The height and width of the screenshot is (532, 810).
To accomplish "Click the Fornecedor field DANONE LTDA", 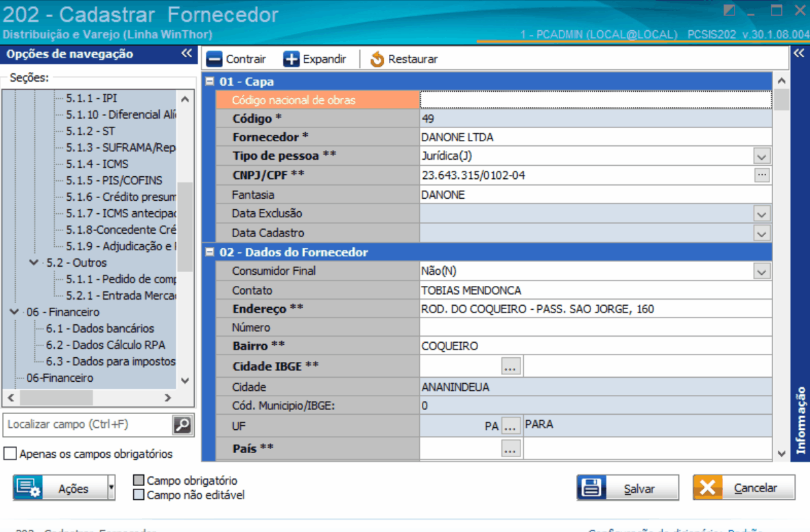I will coord(595,137).
